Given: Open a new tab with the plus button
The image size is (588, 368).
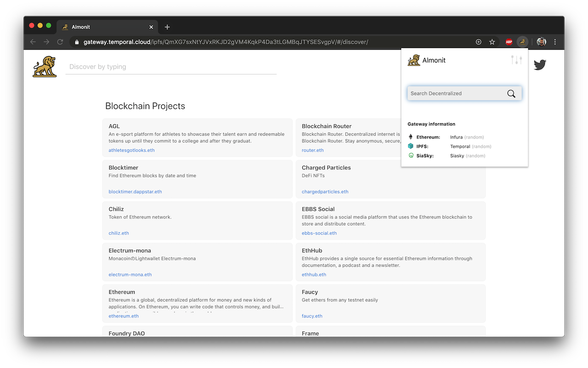Looking at the screenshot, I should 167,27.
